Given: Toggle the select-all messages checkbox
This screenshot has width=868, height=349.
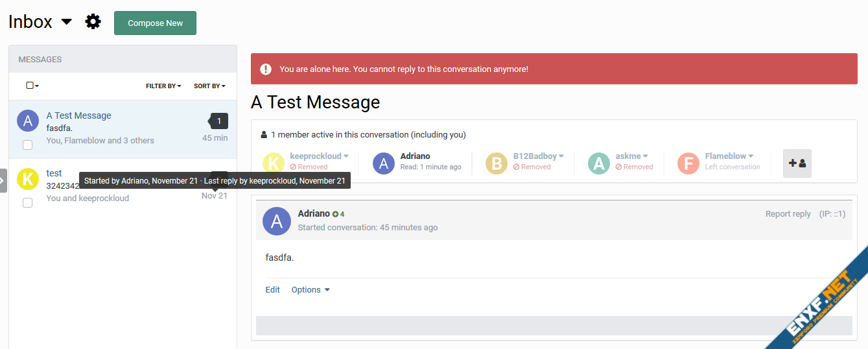Looking at the screenshot, I should click(30, 86).
